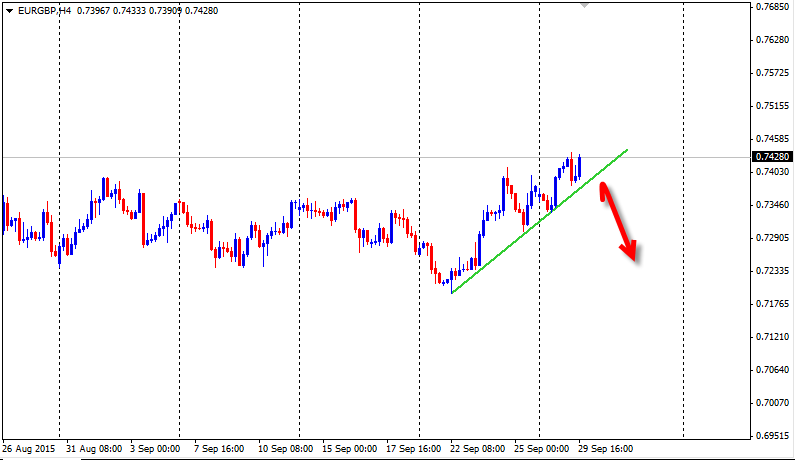Viewport: 795px width, 460px height.
Task: Click the OHLC values 0.73967 0.74333 0.73909 0.74280
Action: [148, 11]
